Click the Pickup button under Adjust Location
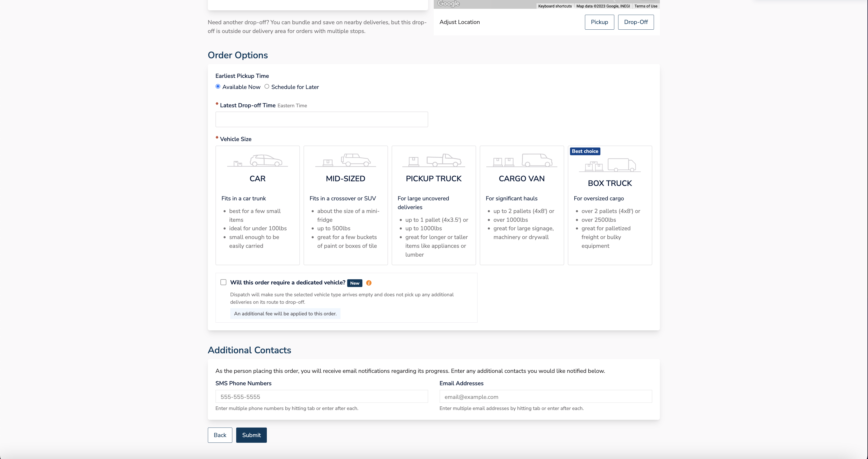868x459 pixels. point(599,22)
